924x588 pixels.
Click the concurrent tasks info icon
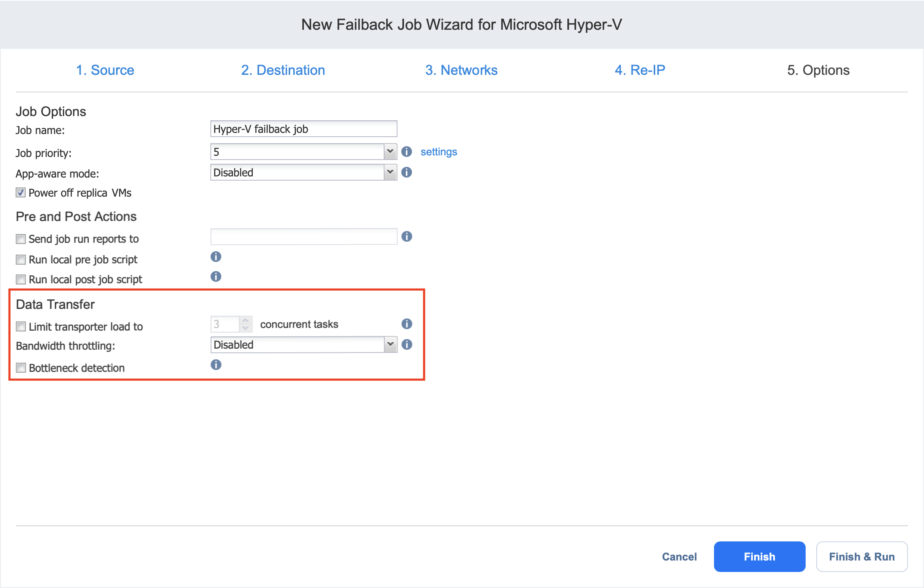pos(407,324)
